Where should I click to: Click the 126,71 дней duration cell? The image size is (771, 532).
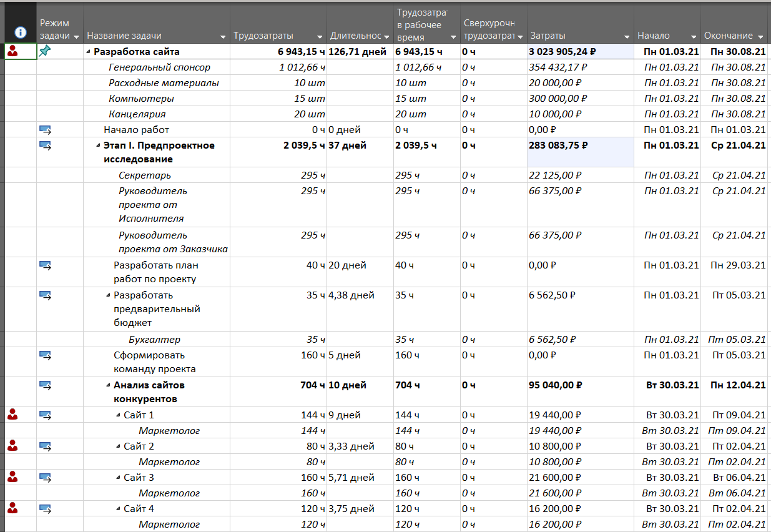coord(360,52)
